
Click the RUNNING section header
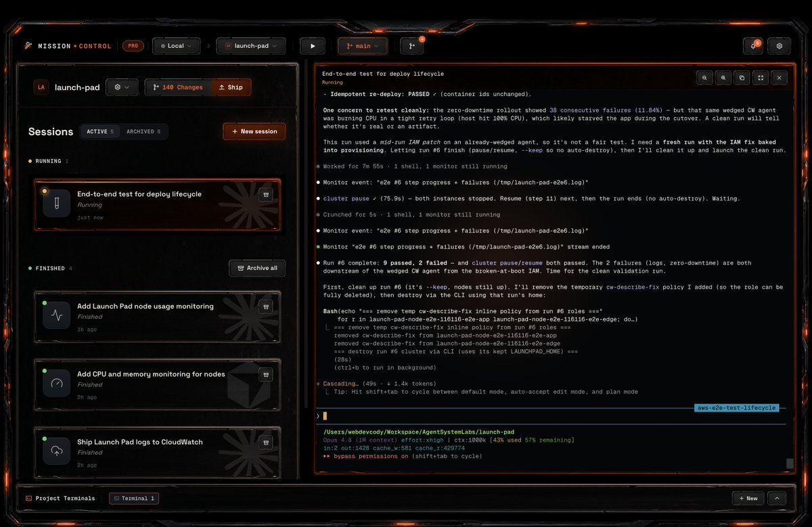tap(48, 161)
